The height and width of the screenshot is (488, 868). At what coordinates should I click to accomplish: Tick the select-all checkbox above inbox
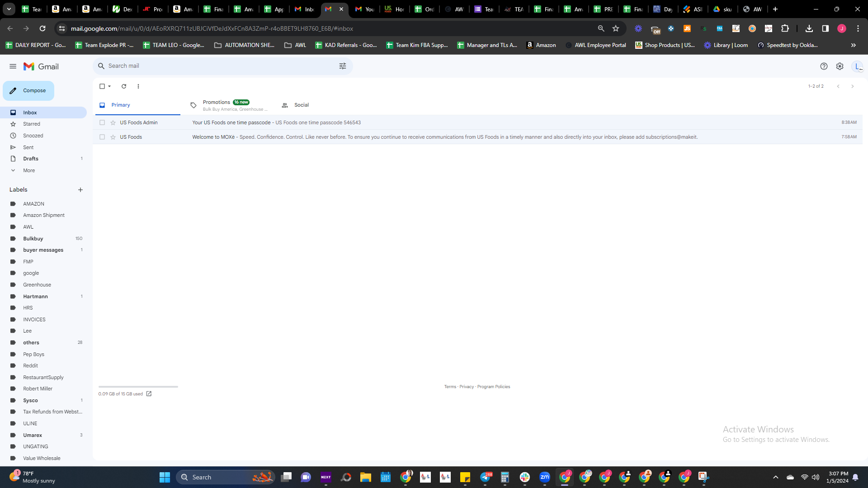(102, 86)
